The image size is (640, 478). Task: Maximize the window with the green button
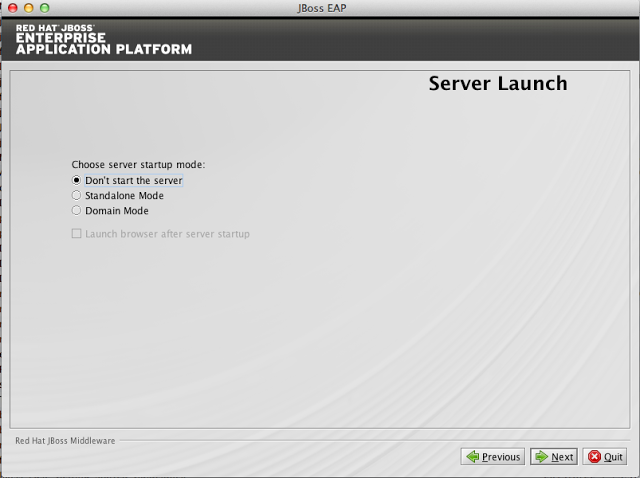click(44, 8)
